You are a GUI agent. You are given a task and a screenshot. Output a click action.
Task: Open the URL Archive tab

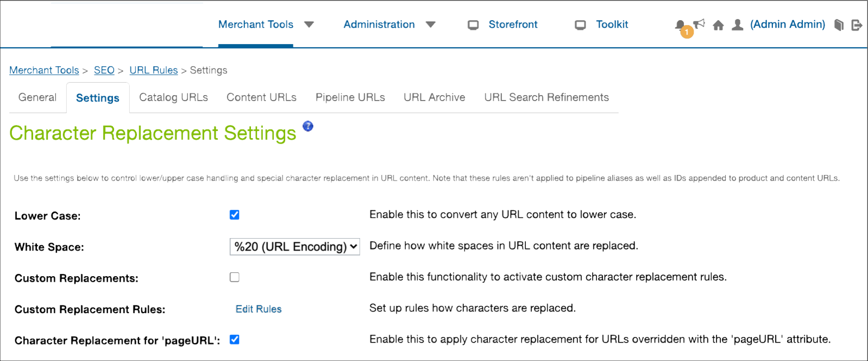[x=434, y=97]
